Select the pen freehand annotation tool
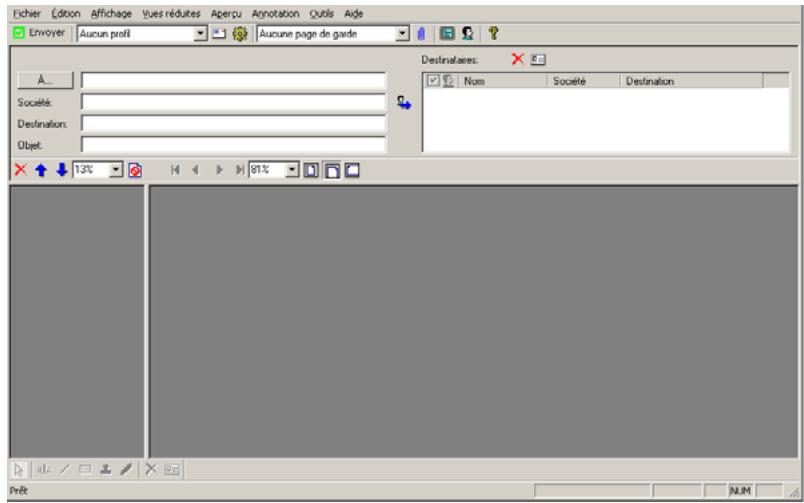Image resolution: width=804 pixels, height=503 pixels. 126,469
